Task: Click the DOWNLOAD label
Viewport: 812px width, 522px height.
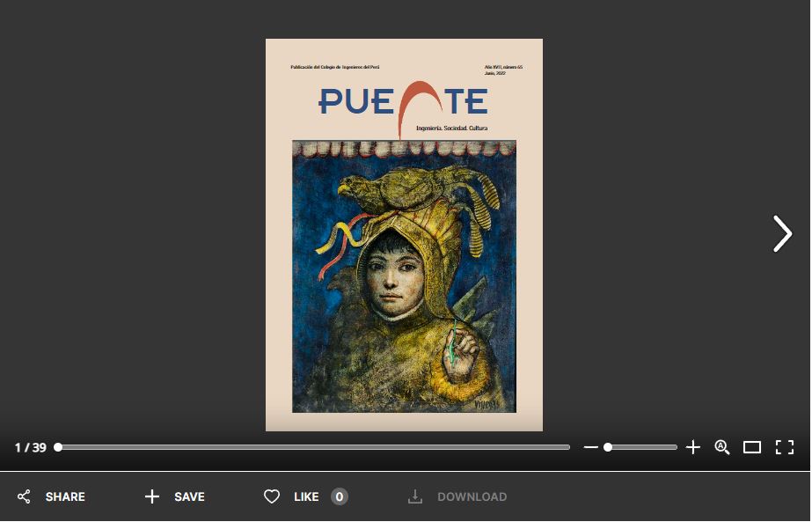Action: point(472,496)
